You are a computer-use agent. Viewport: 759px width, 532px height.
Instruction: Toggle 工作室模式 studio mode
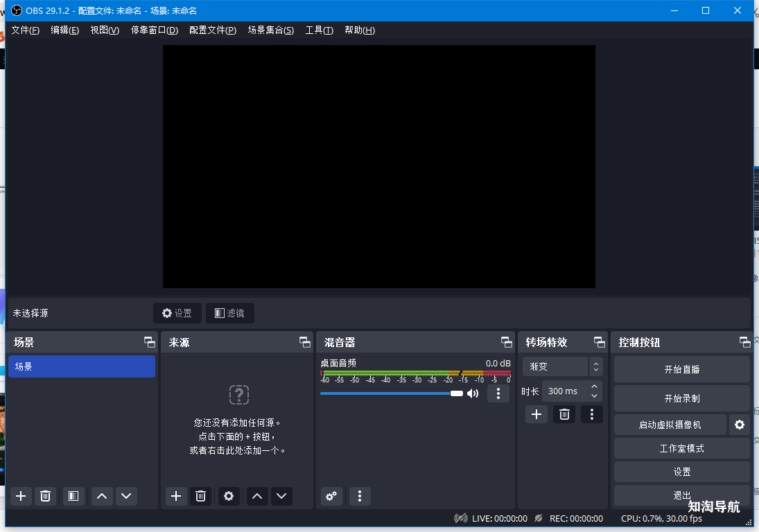681,448
